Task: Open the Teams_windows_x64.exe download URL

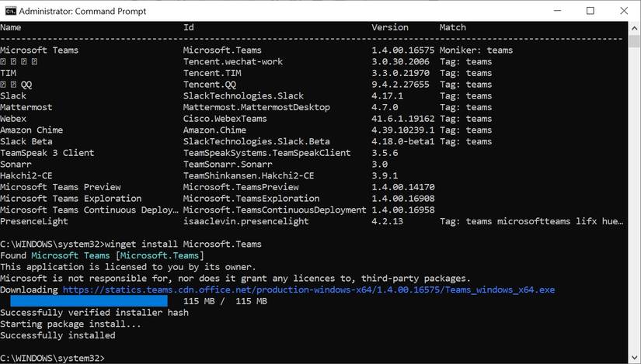Action: [308, 290]
